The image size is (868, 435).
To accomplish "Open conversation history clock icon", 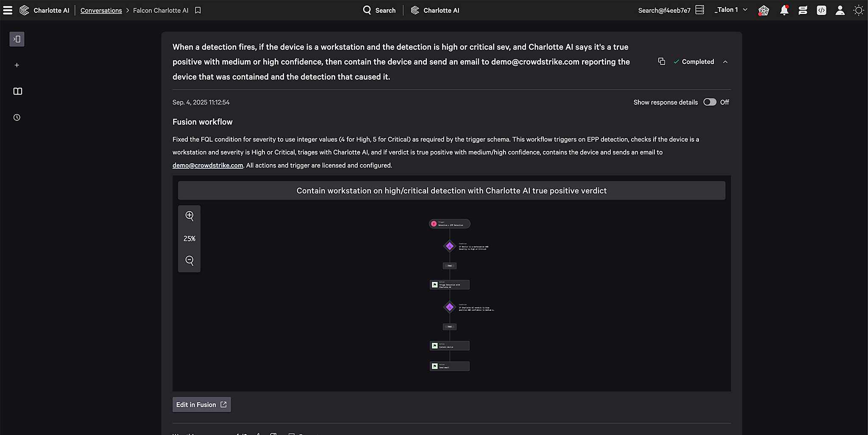I will [x=17, y=117].
